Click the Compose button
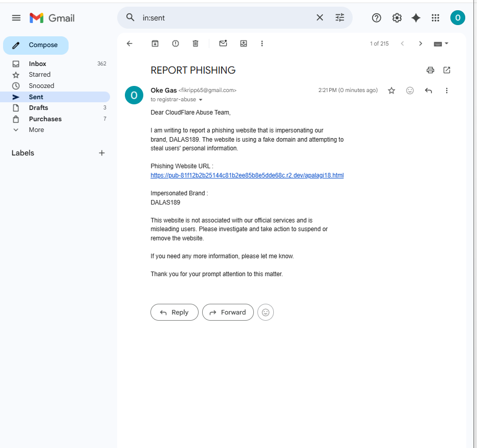 36,46
